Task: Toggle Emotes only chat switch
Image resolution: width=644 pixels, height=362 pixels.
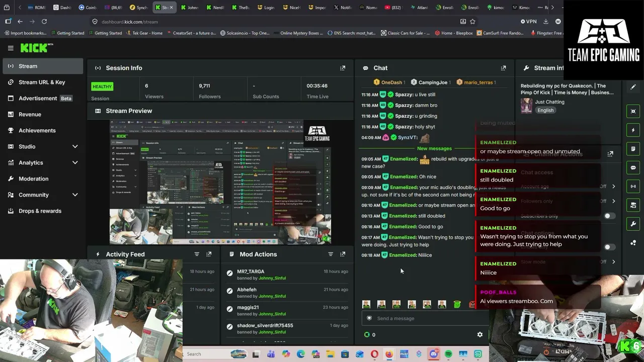Action: pyautogui.click(x=609, y=247)
